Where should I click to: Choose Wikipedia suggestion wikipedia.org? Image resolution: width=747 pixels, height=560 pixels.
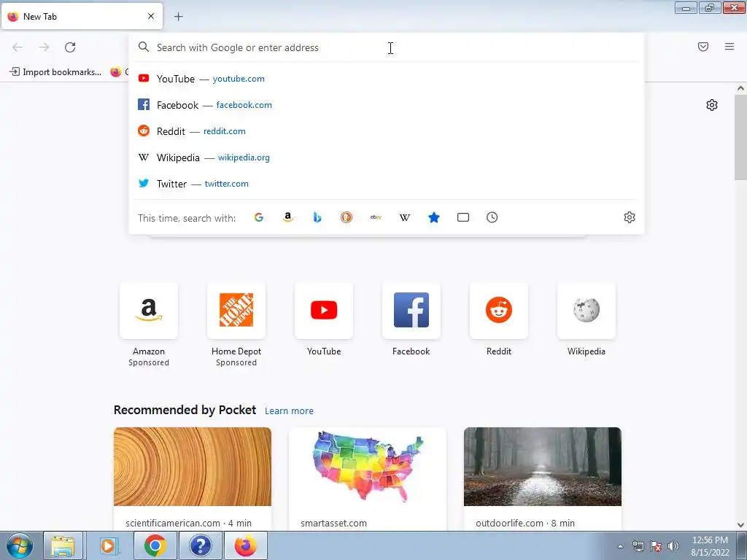pyautogui.click(x=387, y=157)
